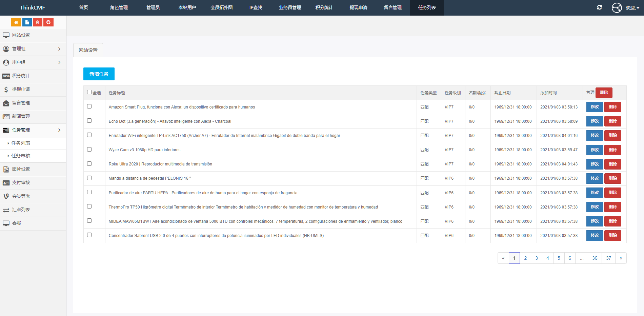Click 修改 for the Amazon Smart Plug row
This screenshot has width=644, height=316.
click(x=595, y=107)
